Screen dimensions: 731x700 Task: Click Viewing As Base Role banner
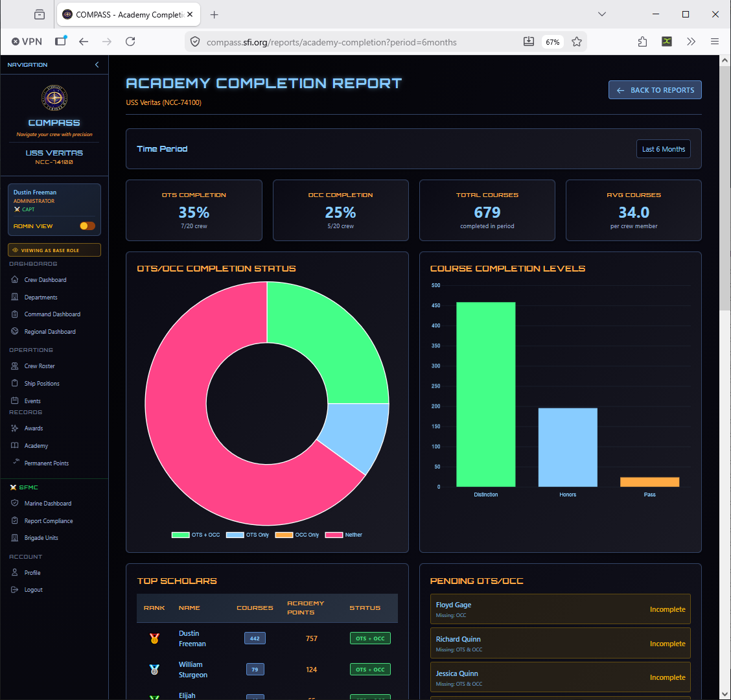tap(54, 250)
